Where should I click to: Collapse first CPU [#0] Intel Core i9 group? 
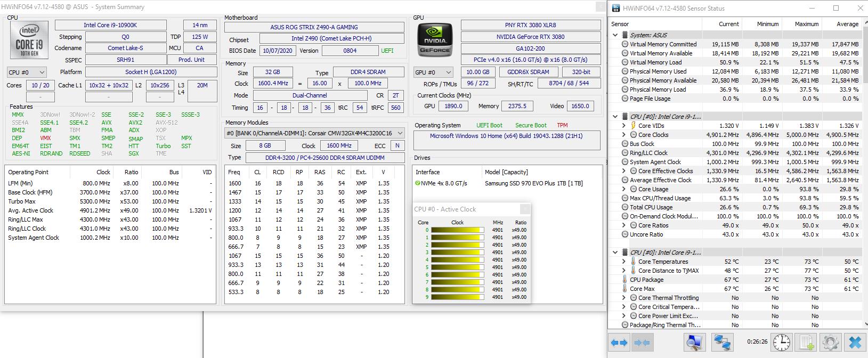tap(615, 117)
